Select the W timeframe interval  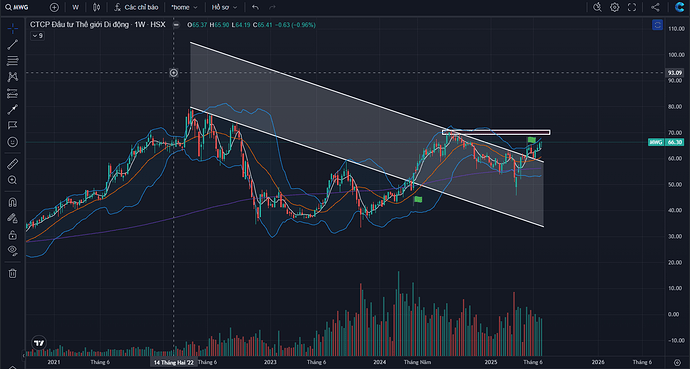coord(76,7)
